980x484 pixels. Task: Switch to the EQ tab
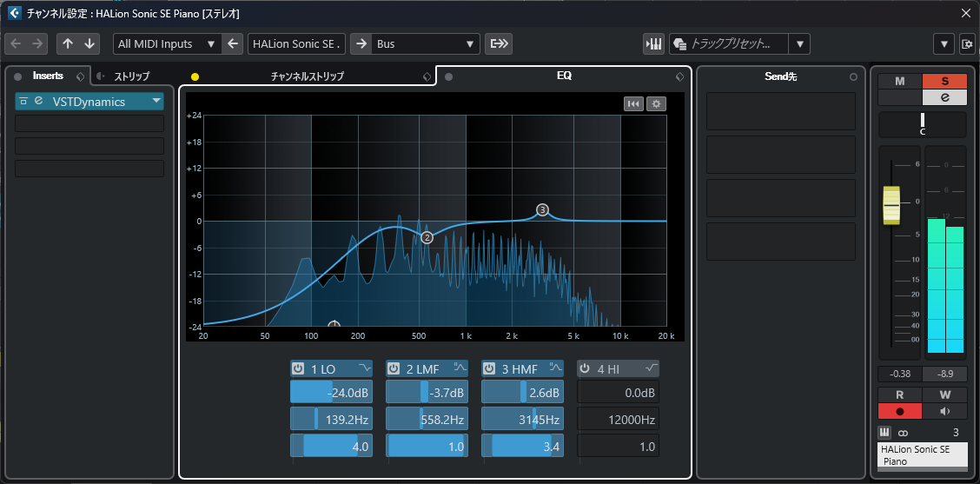(x=564, y=76)
